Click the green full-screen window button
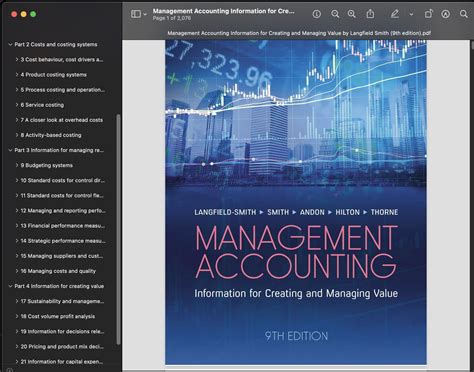 click(33, 14)
